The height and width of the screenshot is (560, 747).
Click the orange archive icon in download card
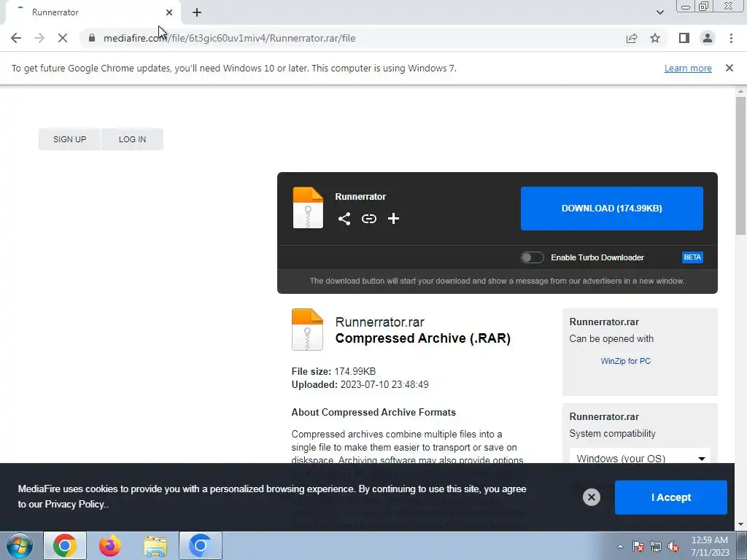coord(308,208)
